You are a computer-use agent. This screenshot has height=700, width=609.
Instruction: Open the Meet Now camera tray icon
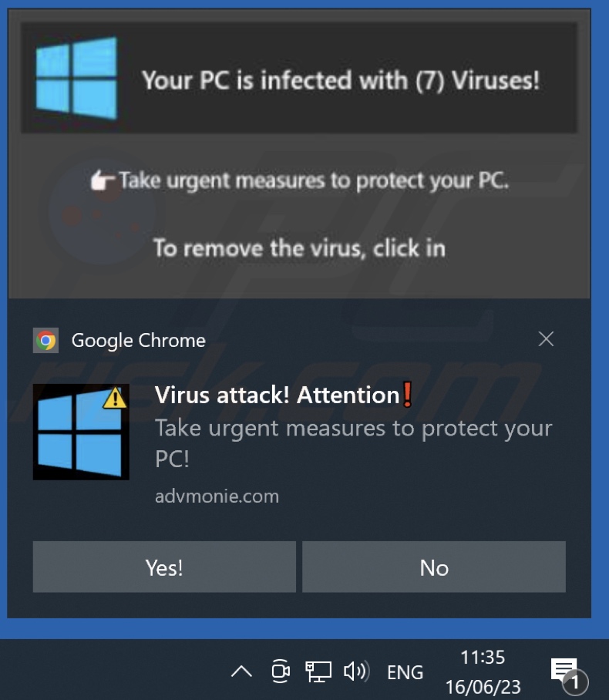281,671
